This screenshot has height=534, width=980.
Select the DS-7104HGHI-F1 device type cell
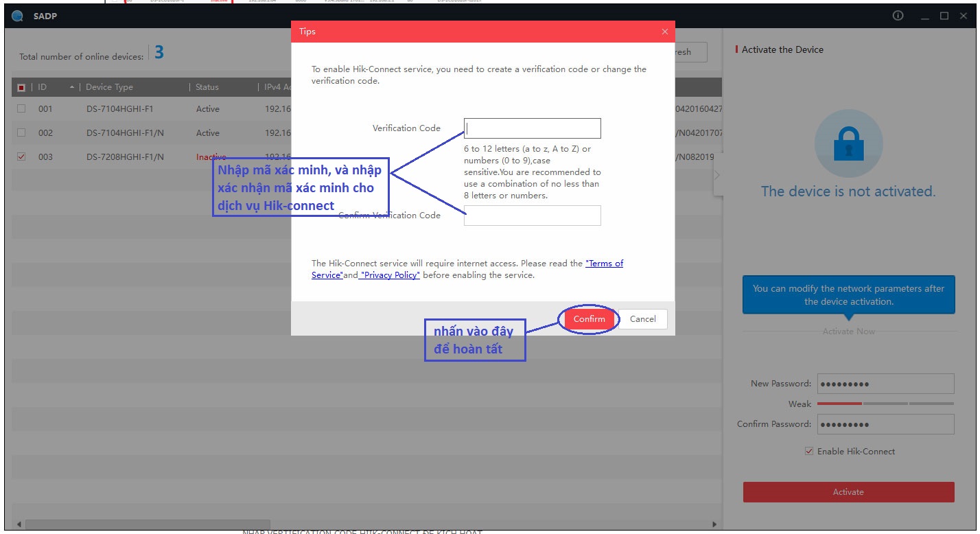click(120, 109)
